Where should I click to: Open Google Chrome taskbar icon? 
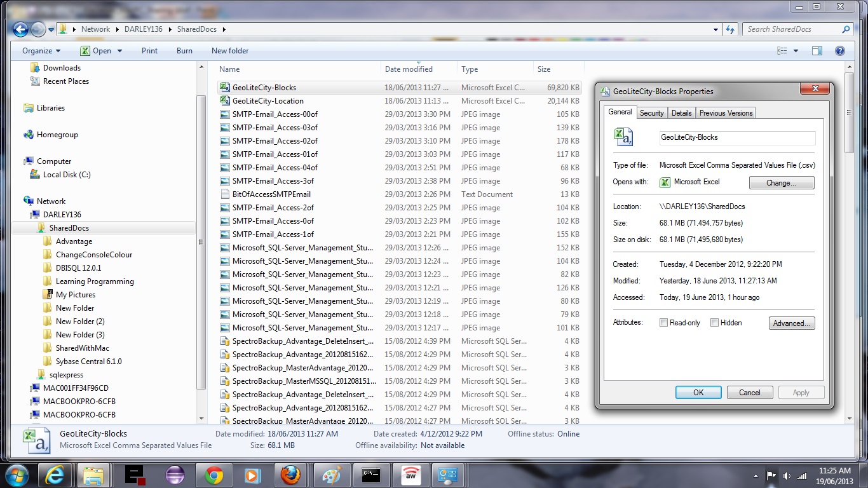[214, 475]
